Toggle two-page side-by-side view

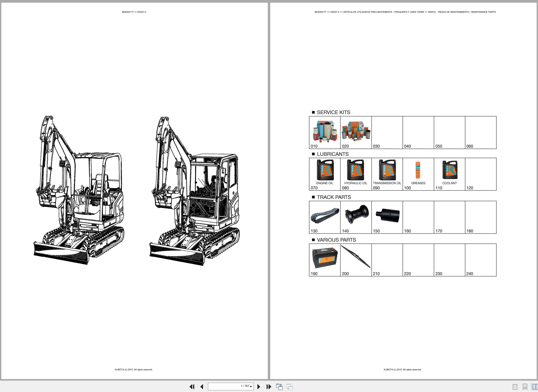tap(535, 387)
